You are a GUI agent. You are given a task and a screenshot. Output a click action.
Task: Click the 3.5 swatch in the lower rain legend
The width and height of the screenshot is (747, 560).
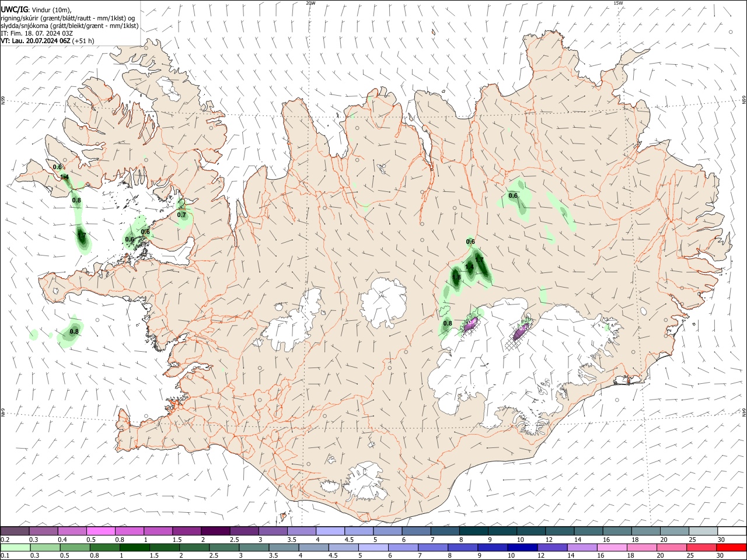[x=283, y=547]
